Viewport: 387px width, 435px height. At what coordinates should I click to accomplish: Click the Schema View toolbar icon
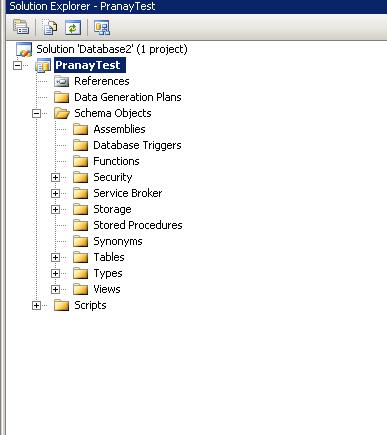[102, 27]
